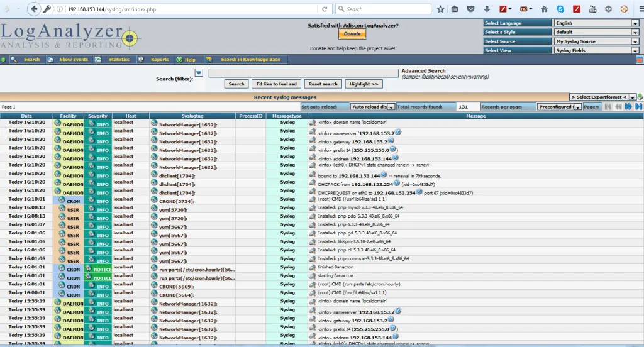Open the Pocket icon in browser toolbar
Image resolution: width=644 pixels, height=347 pixels.
[x=470, y=9]
